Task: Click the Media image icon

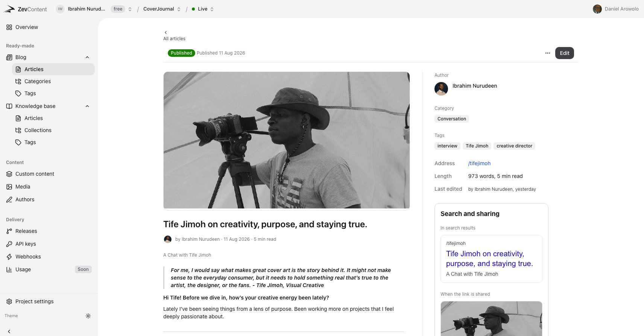Action: click(9, 187)
